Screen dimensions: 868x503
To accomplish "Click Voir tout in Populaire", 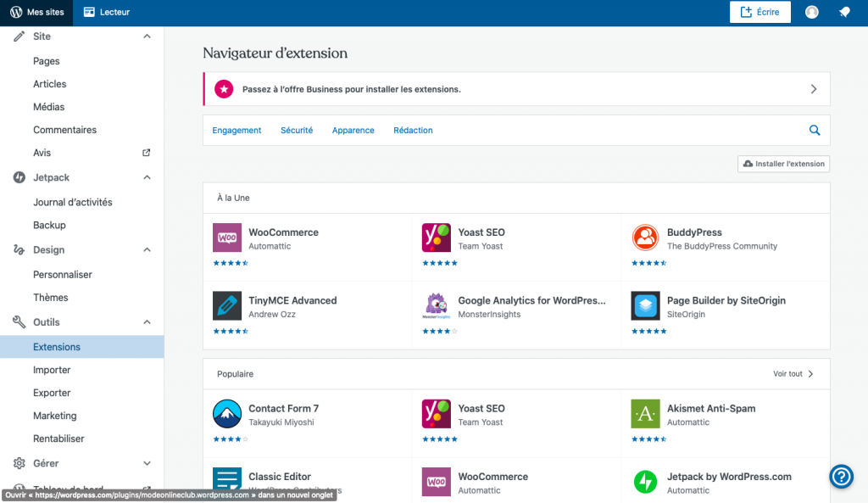I will [x=793, y=374].
